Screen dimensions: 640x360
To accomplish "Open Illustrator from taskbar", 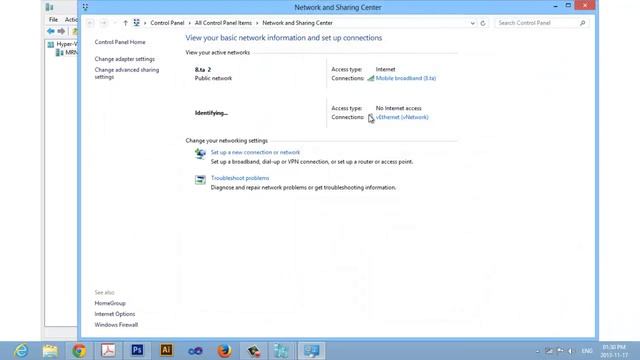I will [x=166, y=351].
